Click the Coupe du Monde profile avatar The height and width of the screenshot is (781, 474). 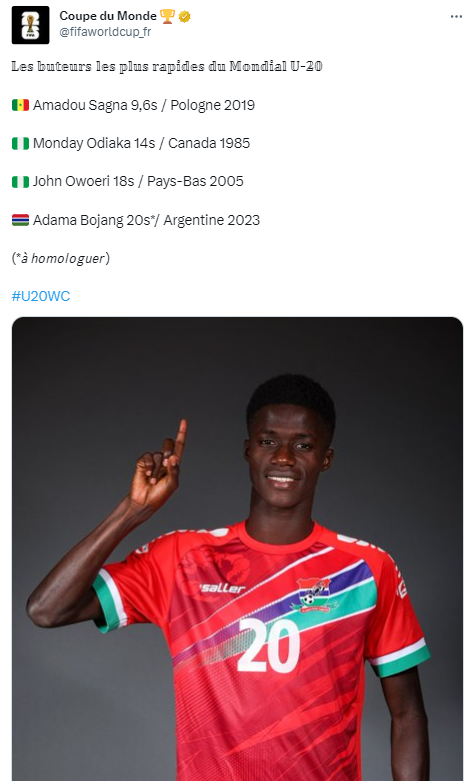tap(30, 25)
